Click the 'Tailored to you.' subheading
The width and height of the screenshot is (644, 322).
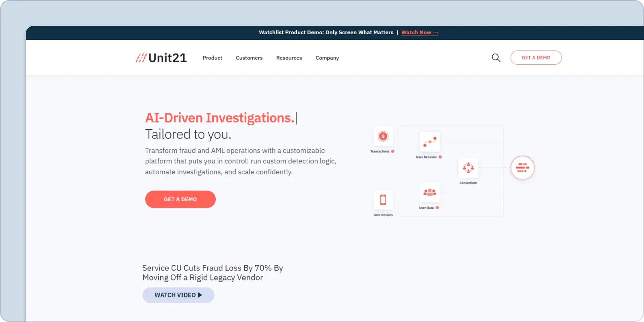[188, 134]
